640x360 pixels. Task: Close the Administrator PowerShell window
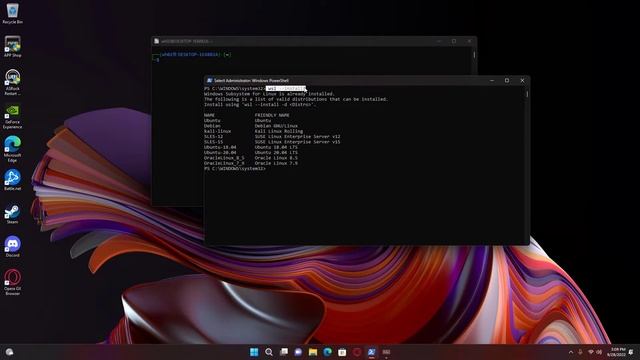(x=522, y=80)
